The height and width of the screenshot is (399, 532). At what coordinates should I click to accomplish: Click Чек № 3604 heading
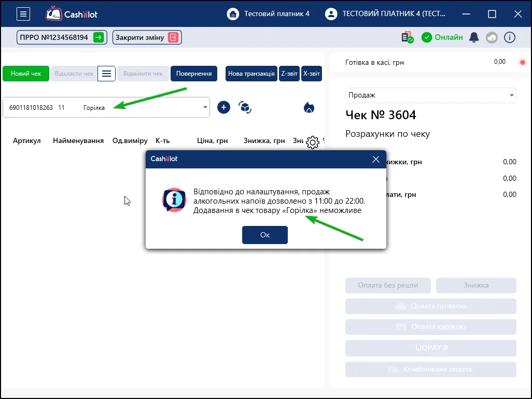[x=381, y=115]
